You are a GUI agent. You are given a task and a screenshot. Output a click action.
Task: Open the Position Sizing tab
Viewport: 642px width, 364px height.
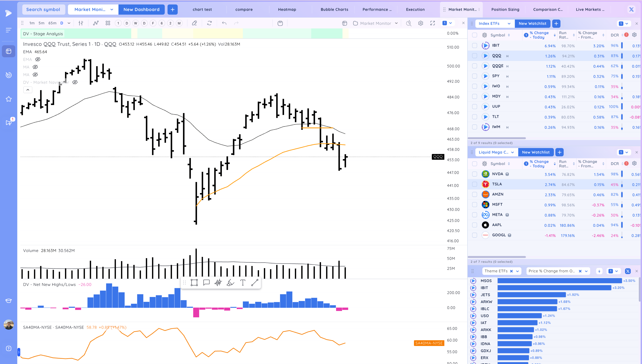click(x=505, y=9)
